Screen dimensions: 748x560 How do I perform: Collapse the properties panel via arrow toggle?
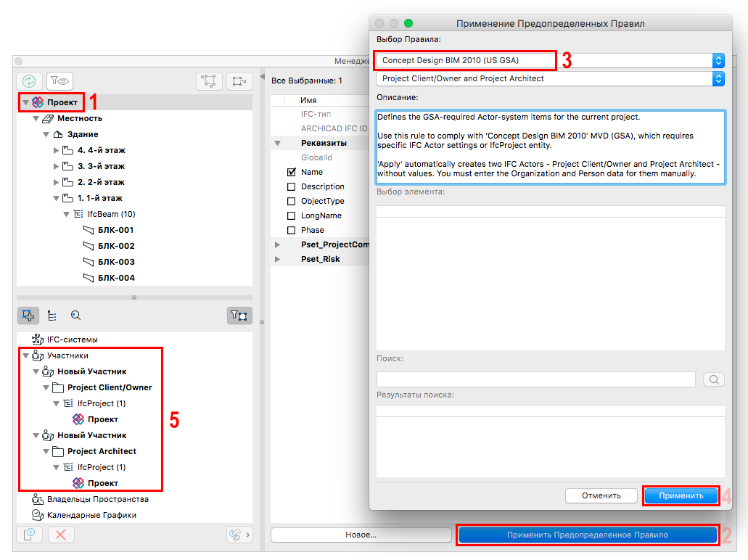click(x=262, y=76)
